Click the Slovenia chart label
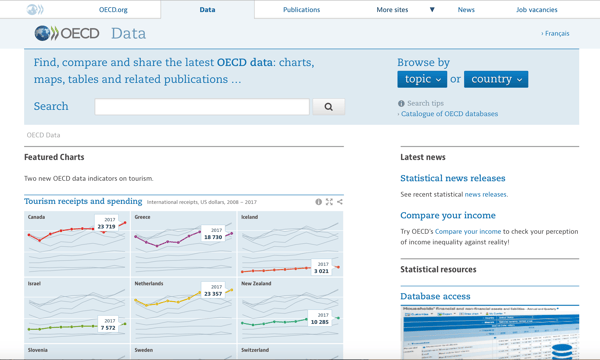The image size is (600, 360). 38,350
